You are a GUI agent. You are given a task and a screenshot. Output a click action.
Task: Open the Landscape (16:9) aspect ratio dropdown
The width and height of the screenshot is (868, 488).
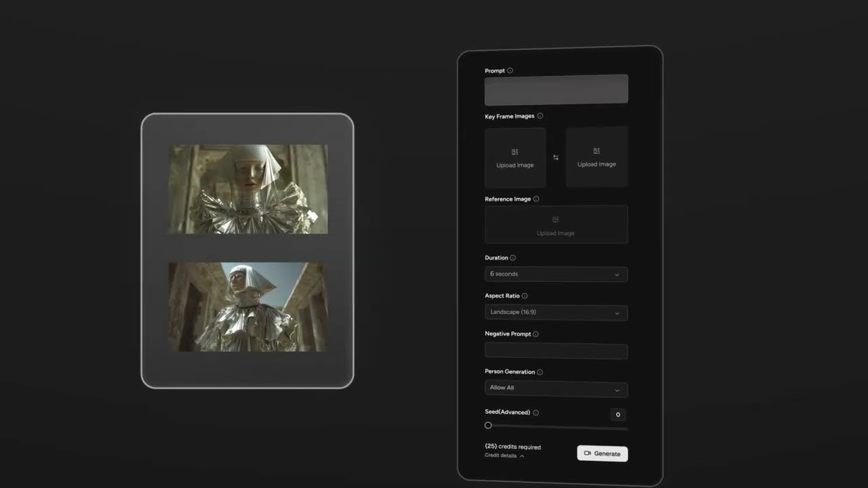(x=555, y=312)
